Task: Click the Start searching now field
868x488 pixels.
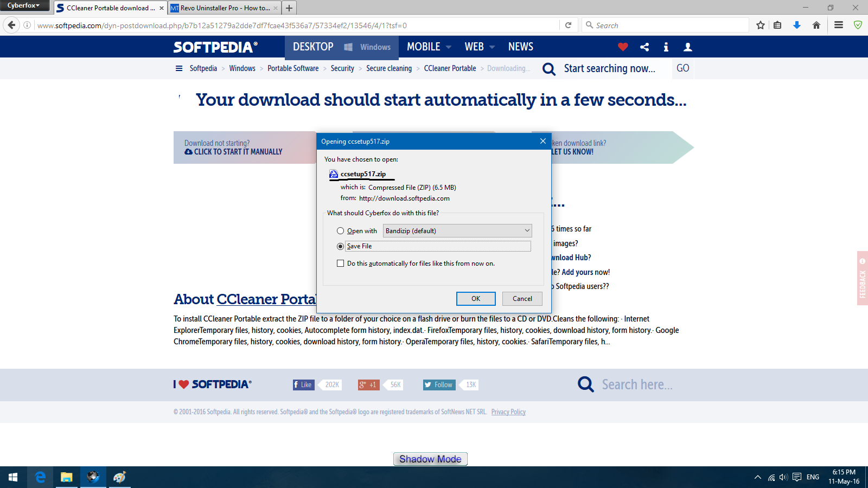Action: click(610, 68)
